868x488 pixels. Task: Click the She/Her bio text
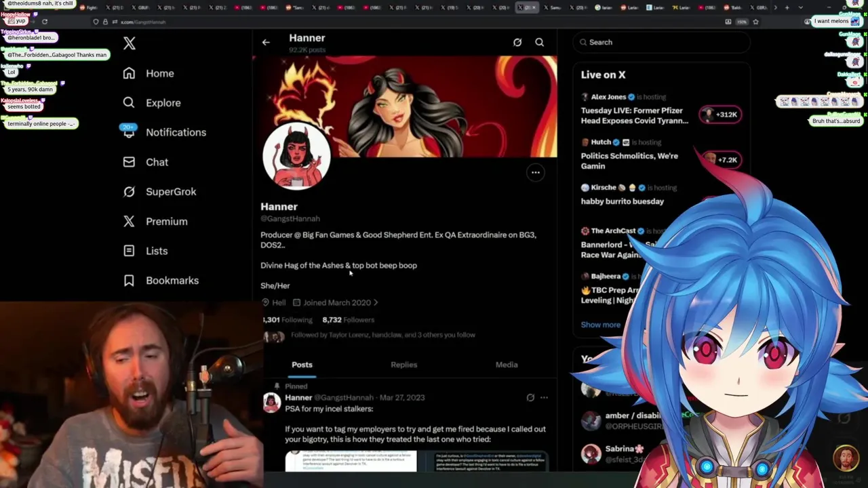pyautogui.click(x=275, y=286)
